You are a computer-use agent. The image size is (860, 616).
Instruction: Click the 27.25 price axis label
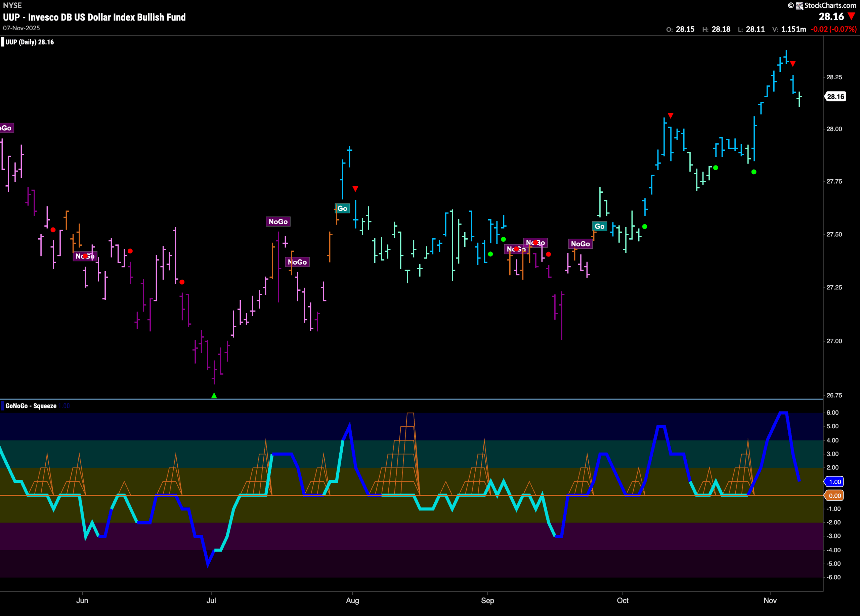tap(834, 288)
